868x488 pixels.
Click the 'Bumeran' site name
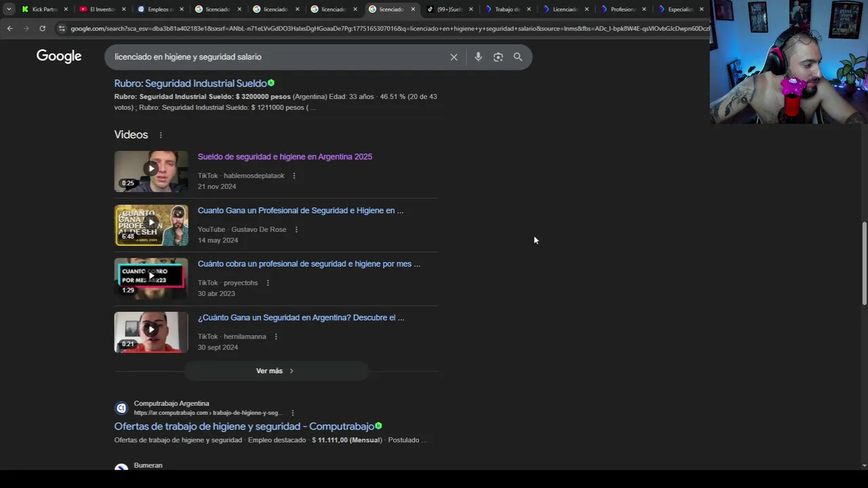148,465
